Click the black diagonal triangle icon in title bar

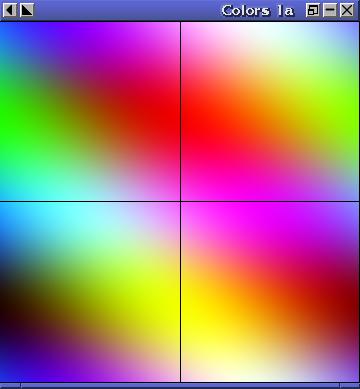pos(27,10)
